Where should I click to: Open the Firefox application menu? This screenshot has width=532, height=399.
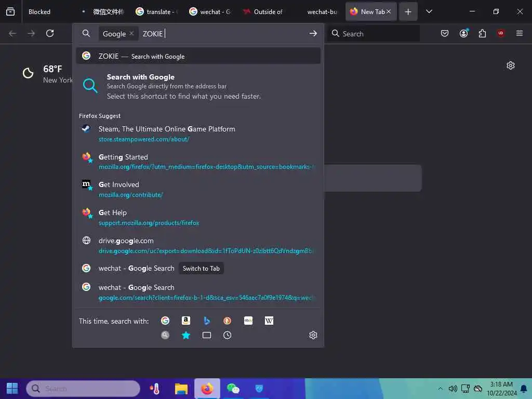[x=520, y=33]
